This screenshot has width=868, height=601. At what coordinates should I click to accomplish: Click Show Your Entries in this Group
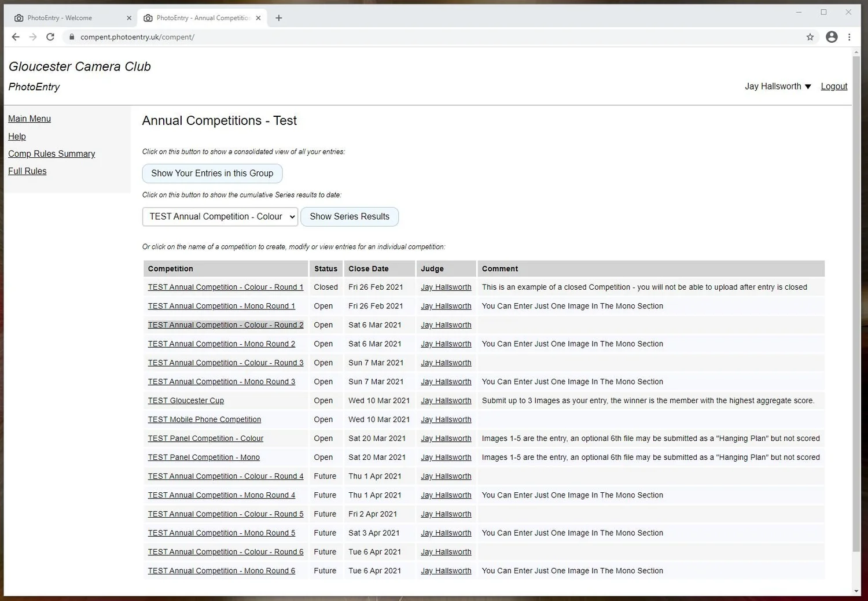click(212, 174)
